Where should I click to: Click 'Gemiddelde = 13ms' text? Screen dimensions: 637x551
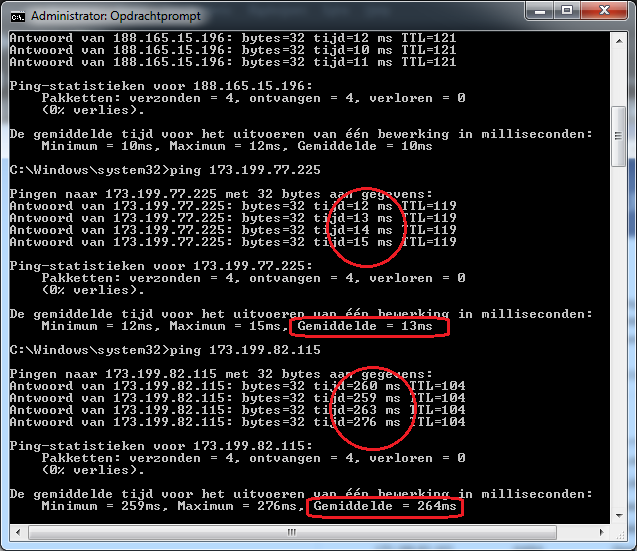[x=365, y=326]
